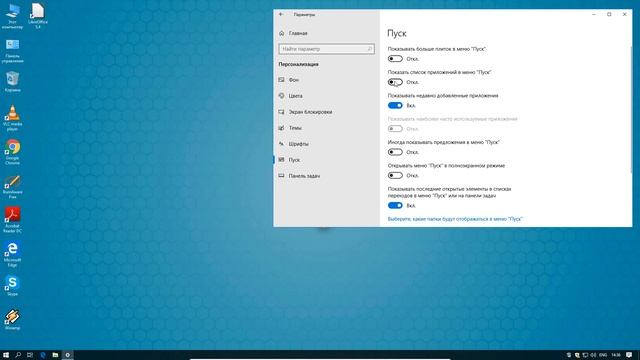Click the ENG language indicator
The width and height of the screenshot is (640, 360).
tap(603, 355)
